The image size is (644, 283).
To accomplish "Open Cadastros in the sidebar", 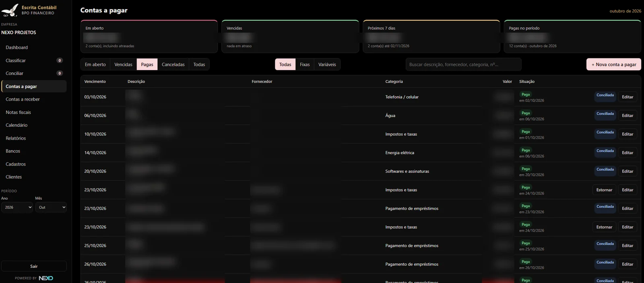I will coord(34,164).
